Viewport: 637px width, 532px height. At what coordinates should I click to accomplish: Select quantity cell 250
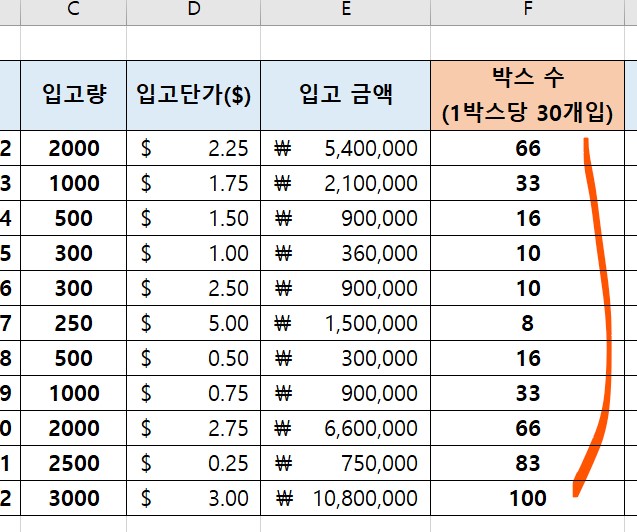pyautogui.click(x=74, y=323)
